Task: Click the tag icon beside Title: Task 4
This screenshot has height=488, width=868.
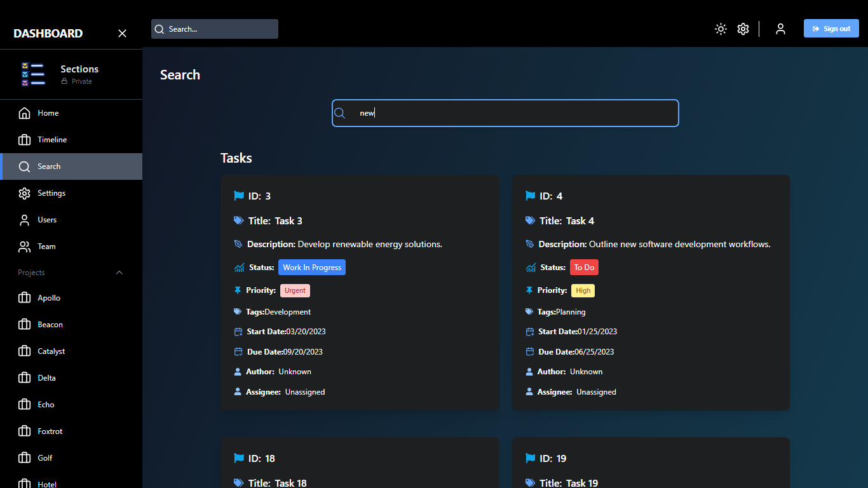Action: [x=530, y=220]
